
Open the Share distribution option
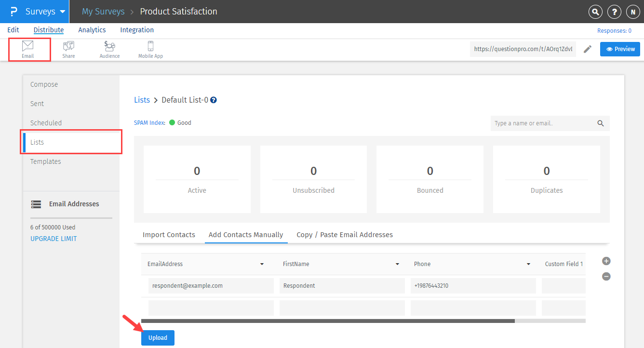[68, 49]
